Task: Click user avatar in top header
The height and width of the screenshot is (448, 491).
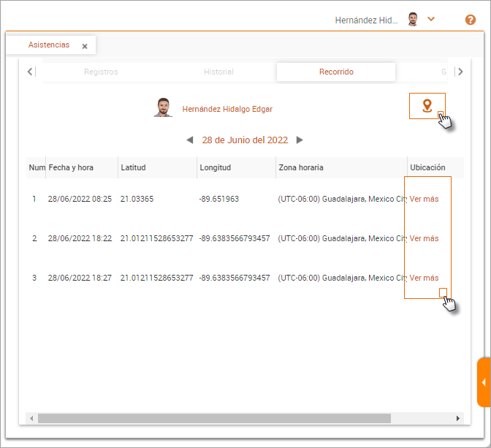Action: pyautogui.click(x=414, y=20)
